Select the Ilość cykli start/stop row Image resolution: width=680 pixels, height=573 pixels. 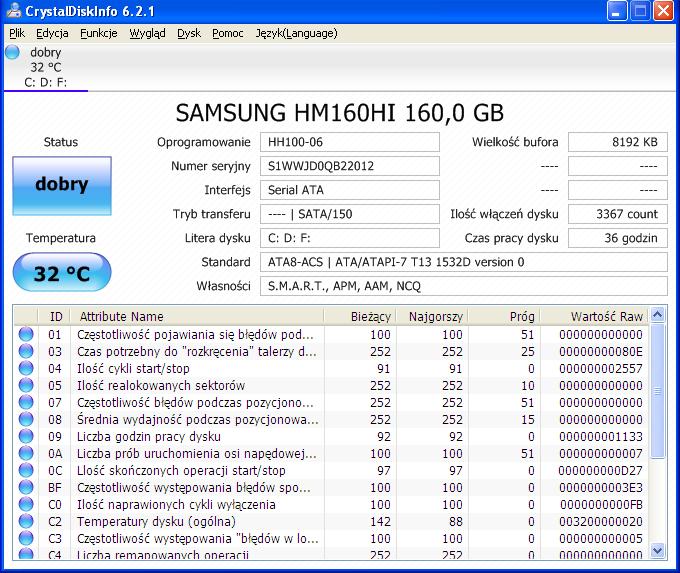332,368
